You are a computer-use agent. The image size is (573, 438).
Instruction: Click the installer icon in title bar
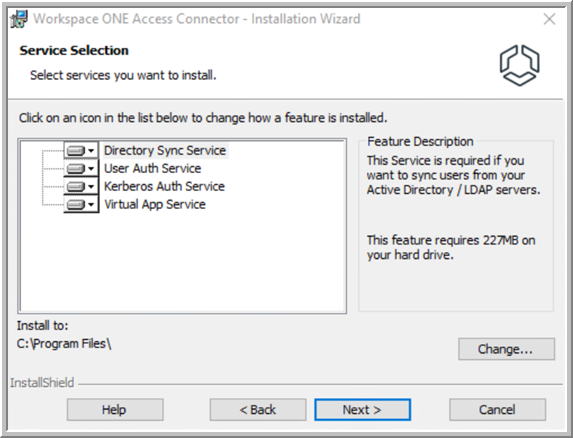pyautogui.click(x=19, y=19)
